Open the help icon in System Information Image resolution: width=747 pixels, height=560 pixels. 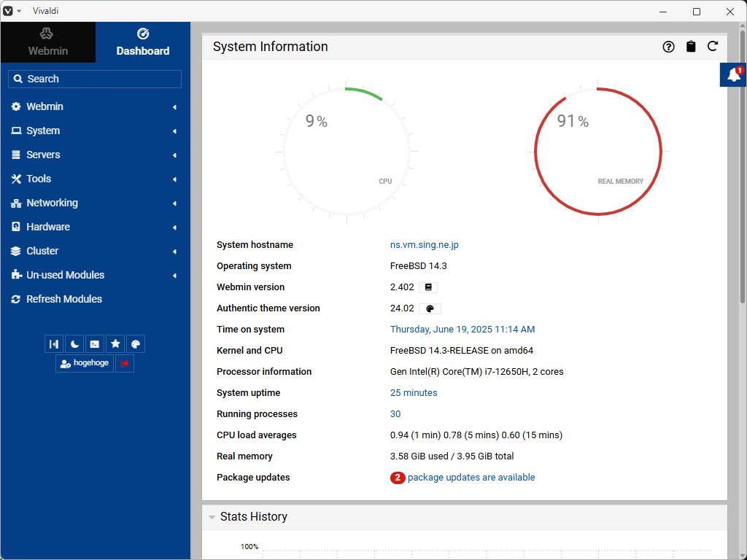click(x=668, y=47)
